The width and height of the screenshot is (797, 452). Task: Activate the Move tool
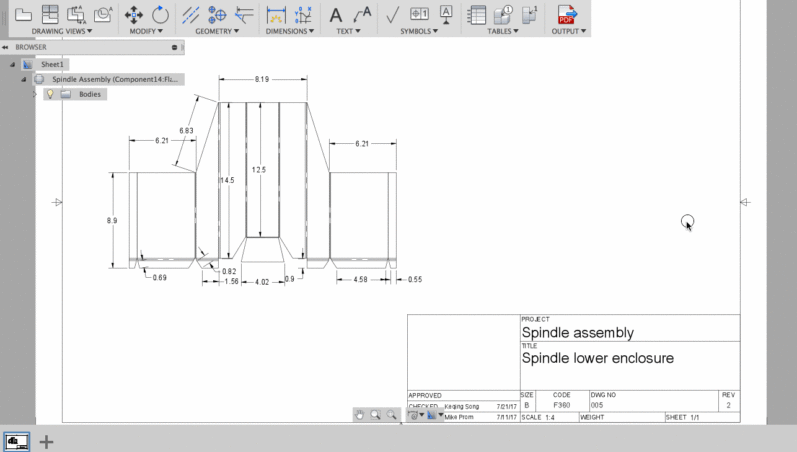[134, 15]
